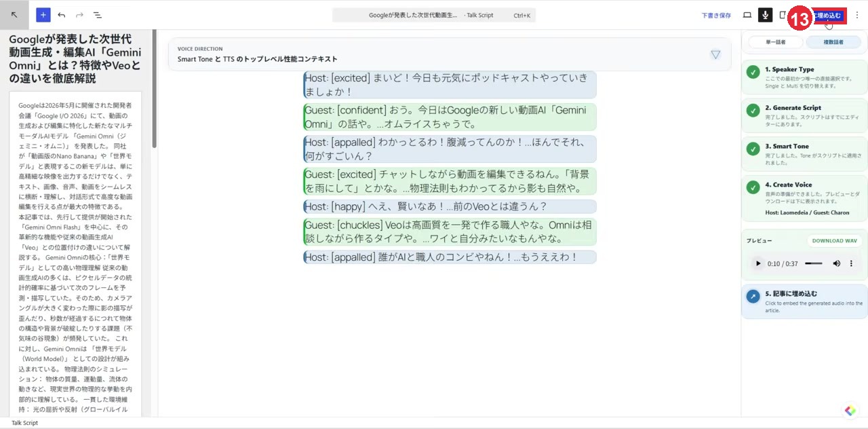
Task: Click the microphone Talk Script icon
Action: pos(766,15)
